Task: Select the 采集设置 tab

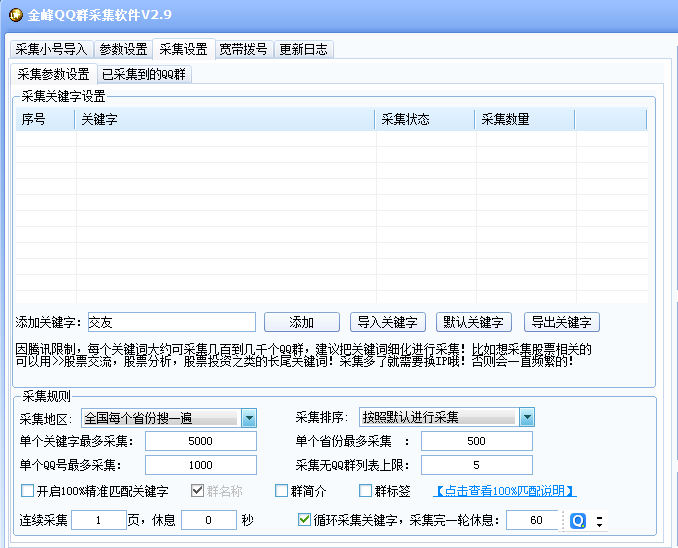Action: [x=183, y=49]
